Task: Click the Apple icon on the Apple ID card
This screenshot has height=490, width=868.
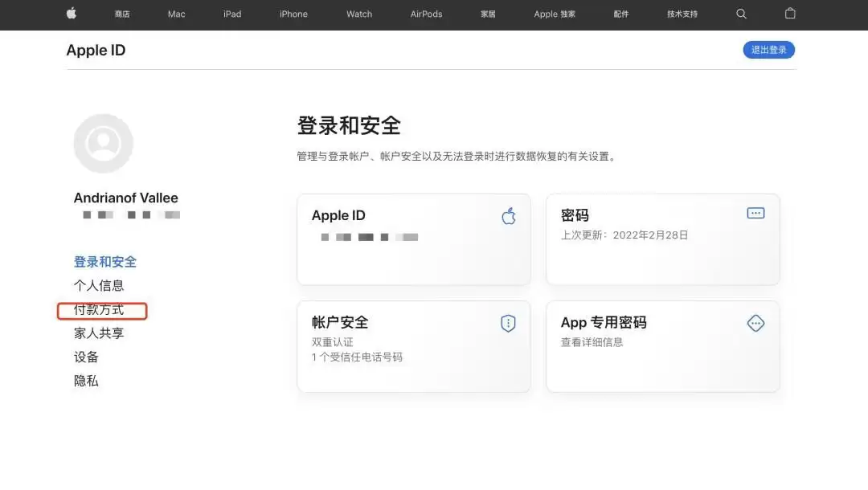Action: (508, 215)
